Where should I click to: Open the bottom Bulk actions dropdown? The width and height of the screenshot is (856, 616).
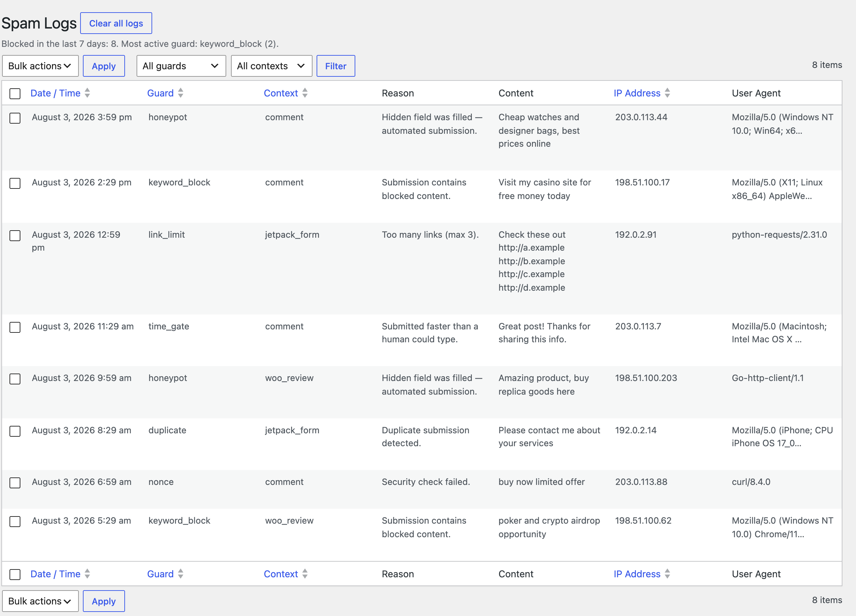tap(40, 601)
